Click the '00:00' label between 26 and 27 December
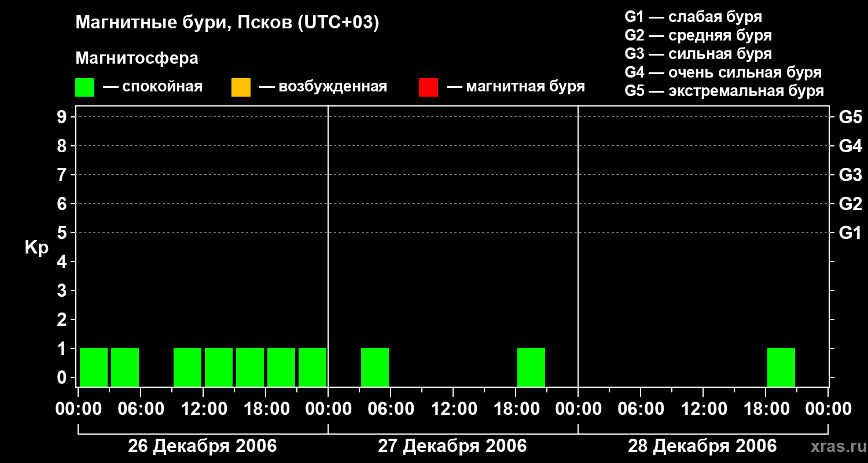The height and width of the screenshot is (463, 868). click(x=328, y=409)
